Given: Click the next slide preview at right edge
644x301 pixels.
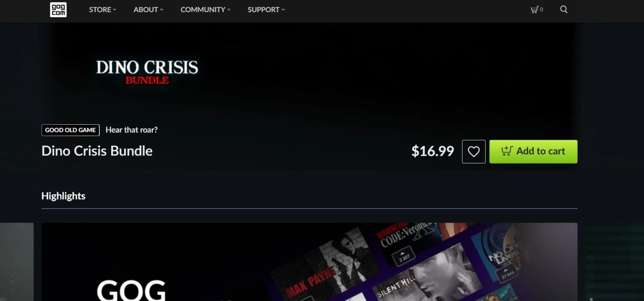Looking at the screenshot, I should click(x=614, y=262).
